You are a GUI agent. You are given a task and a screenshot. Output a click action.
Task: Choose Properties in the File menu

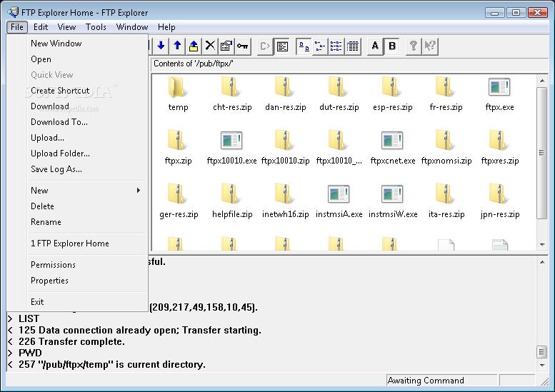pyautogui.click(x=87, y=281)
